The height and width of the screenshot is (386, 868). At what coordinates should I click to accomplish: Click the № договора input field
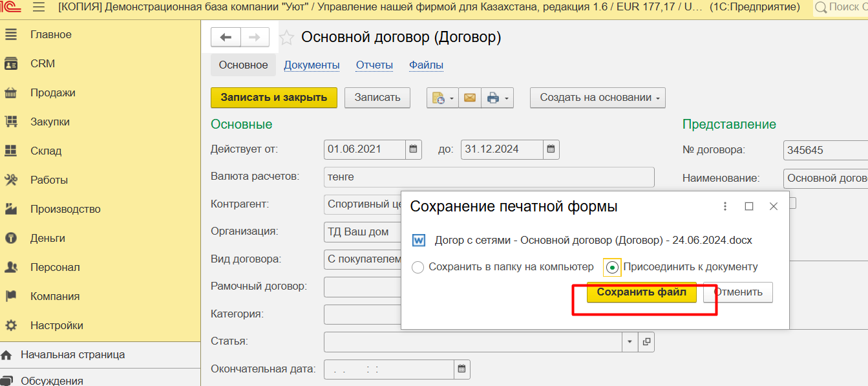point(825,150)
